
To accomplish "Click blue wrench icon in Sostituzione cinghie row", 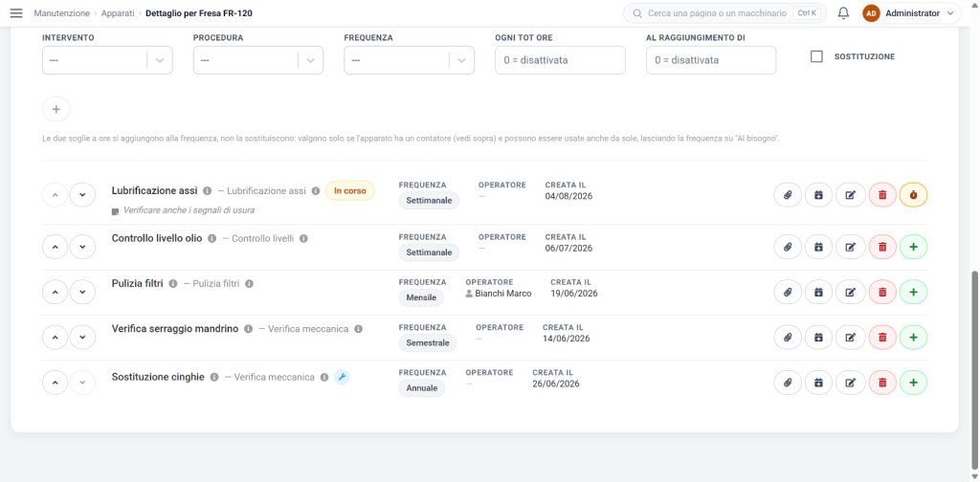I will click(342, 377).
